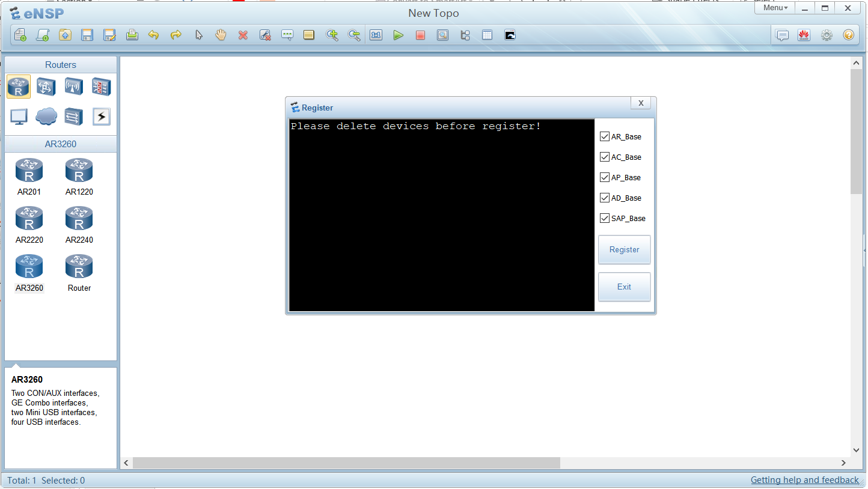Click the Save As toolbar icon
868x489 pixels.
point(109,35)
